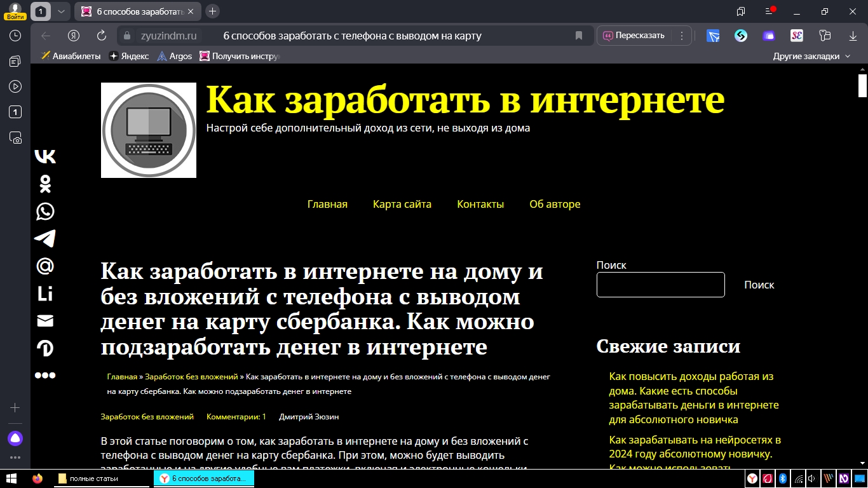Open Заработок без вложений breadcrumb link

coord(191,377)
